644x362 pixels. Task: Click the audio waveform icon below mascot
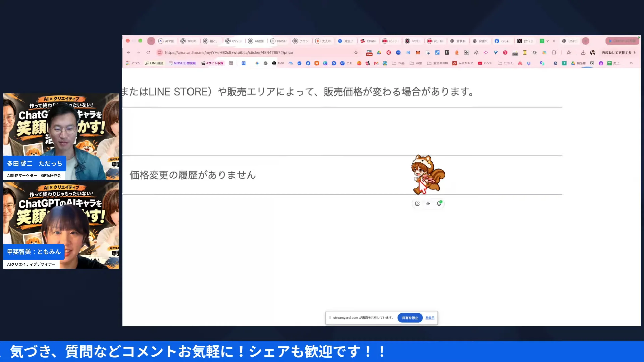point(428,203)
